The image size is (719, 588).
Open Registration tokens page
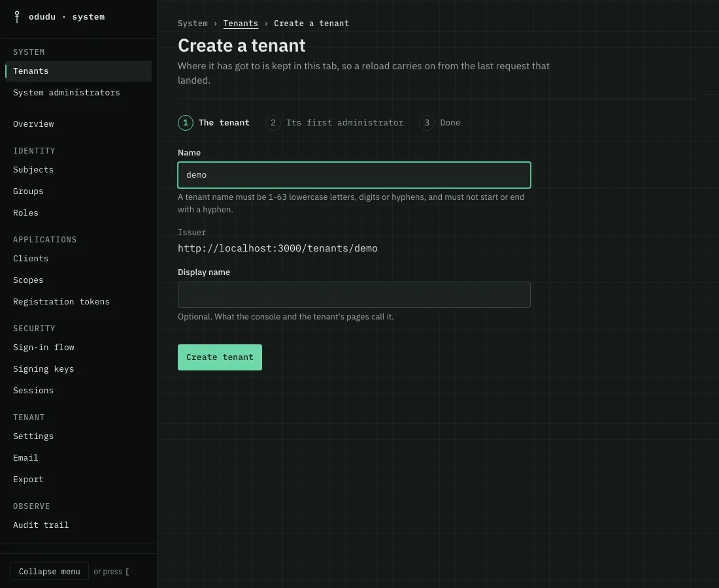pos(78,302)
